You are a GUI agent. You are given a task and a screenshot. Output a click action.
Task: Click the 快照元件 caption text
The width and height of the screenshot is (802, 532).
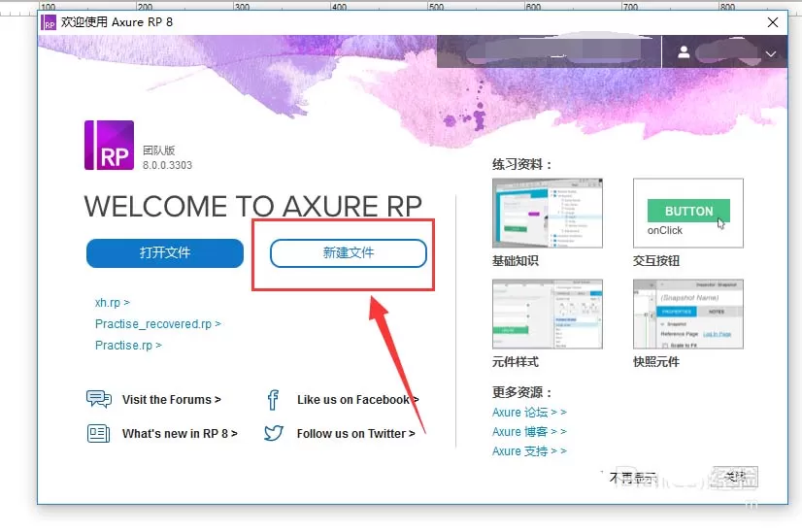(656, 362)
